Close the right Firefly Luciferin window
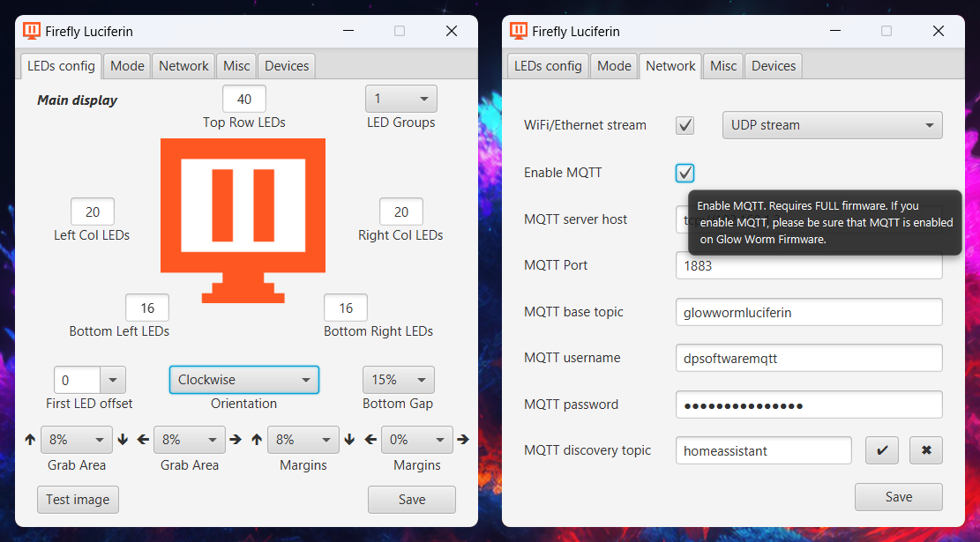The width and height of the screenshot is (980, 542). [x=939, y=31]
